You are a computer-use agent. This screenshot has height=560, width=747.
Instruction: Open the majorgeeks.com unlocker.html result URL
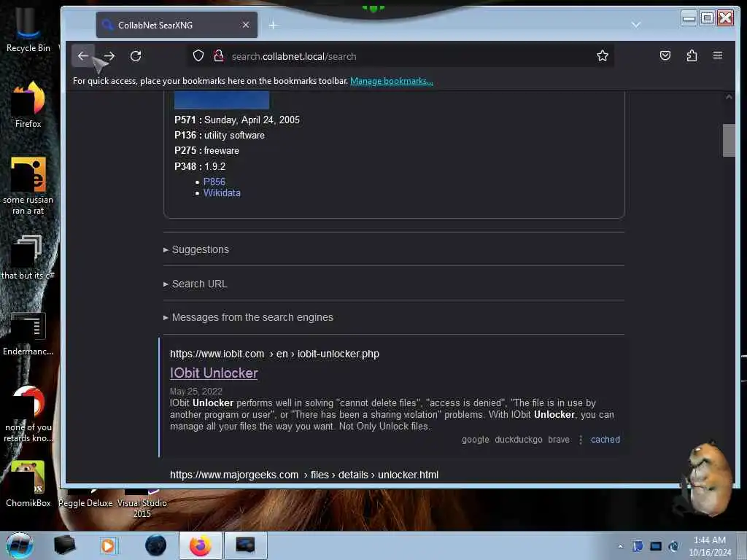(304, 475)
